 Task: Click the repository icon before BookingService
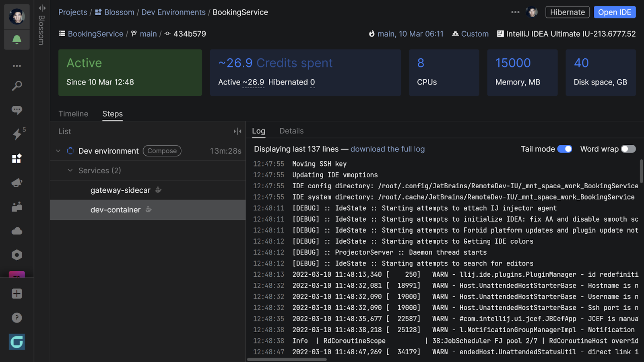pyautogui.click(x=62, y=34)
